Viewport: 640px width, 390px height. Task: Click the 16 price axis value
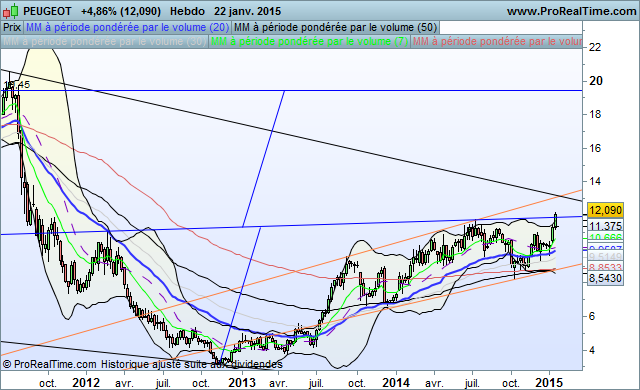point(595,148)
